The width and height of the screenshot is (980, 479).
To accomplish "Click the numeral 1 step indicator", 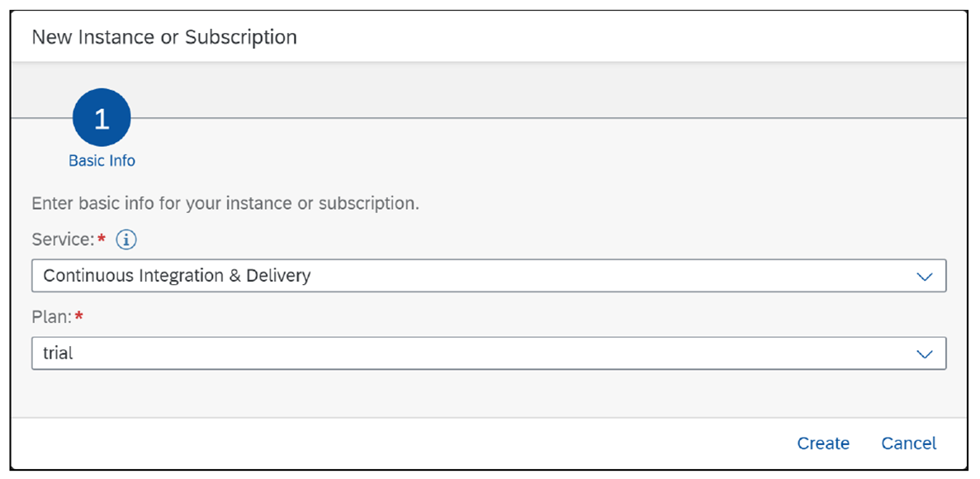I will 102,118.
